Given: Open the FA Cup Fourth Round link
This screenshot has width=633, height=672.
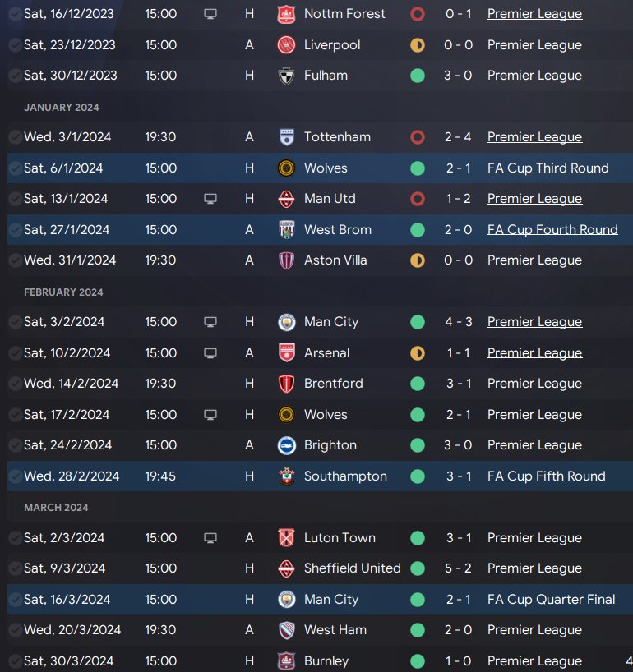Looking at the screenshot, I should click(552, 230).
